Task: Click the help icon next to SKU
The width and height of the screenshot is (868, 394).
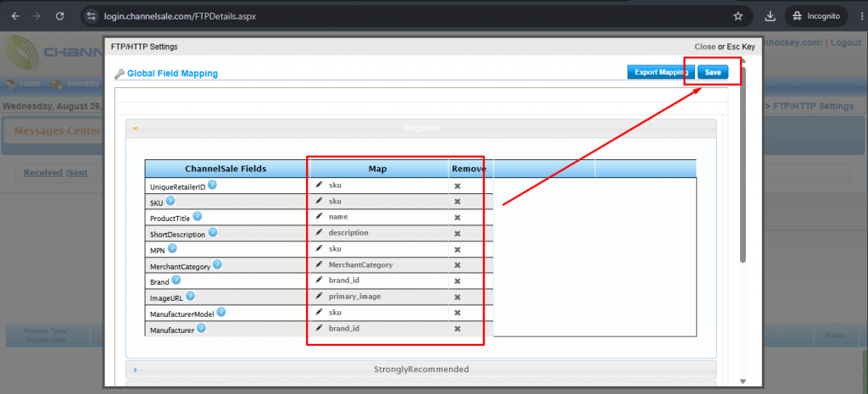Action: tap(170, 201)
